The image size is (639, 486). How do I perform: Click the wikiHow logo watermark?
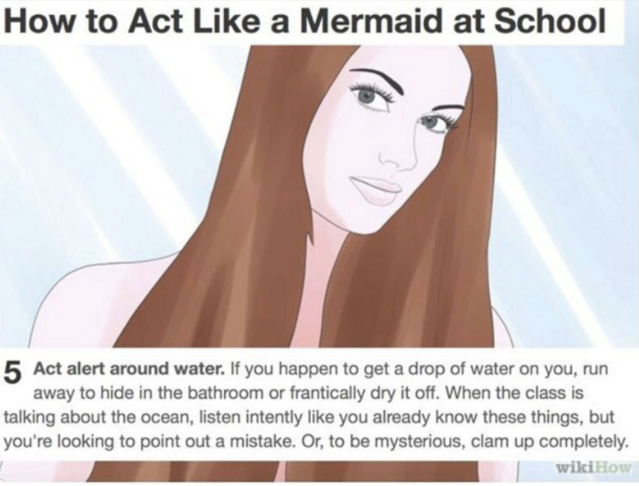click(594, 468)
